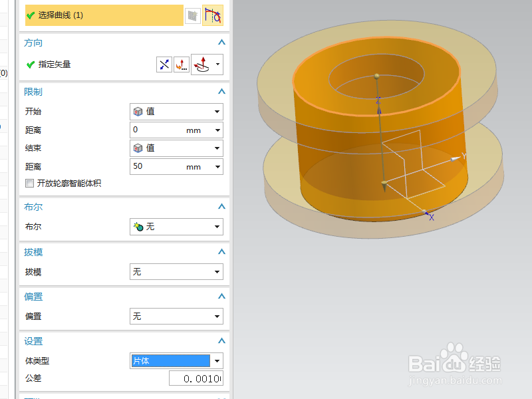Open the 体类型 dropdown showing 片体
Viewport: 532px width, 399px height.
coord(176,360)
